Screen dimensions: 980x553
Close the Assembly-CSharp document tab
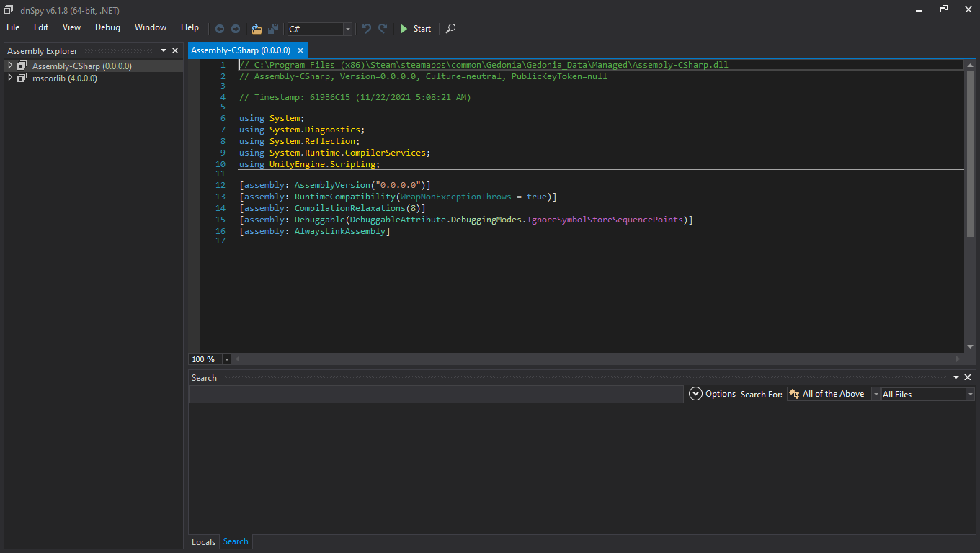pos(300,50)
